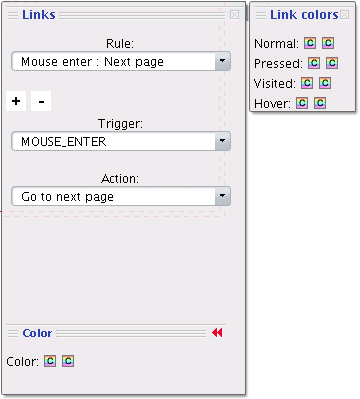
Task: Collapse the Color panel with red arrows
Action: tap(217, 333)
